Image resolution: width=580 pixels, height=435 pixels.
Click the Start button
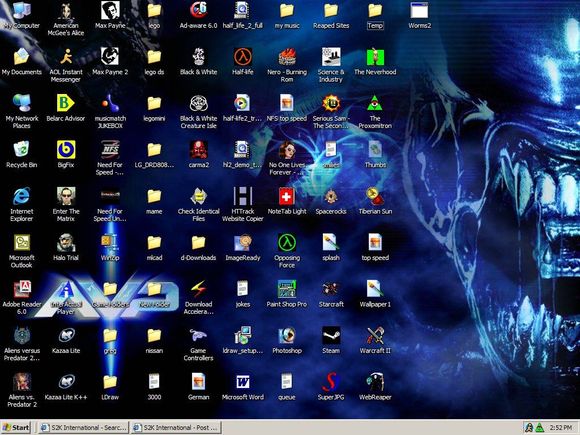click(16, 428)
